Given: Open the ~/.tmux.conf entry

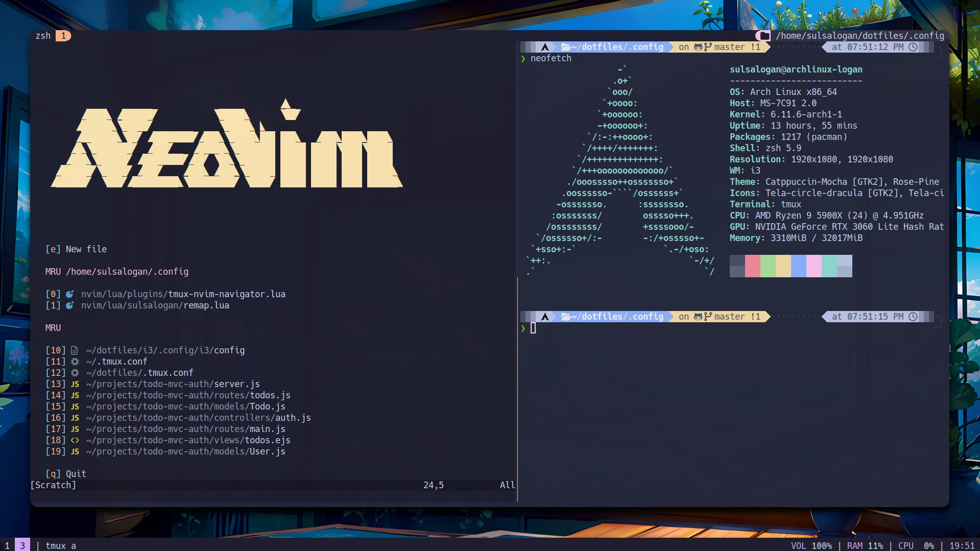Looking at the screenshot, I should pyautogui.click(x=97, y=362).
